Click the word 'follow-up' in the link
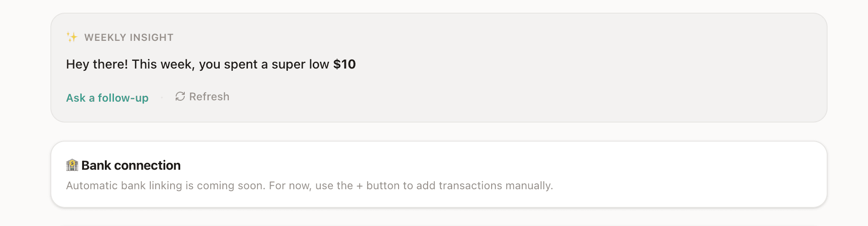The height and width of the screenshot is (226, 868). click(123, 98)
